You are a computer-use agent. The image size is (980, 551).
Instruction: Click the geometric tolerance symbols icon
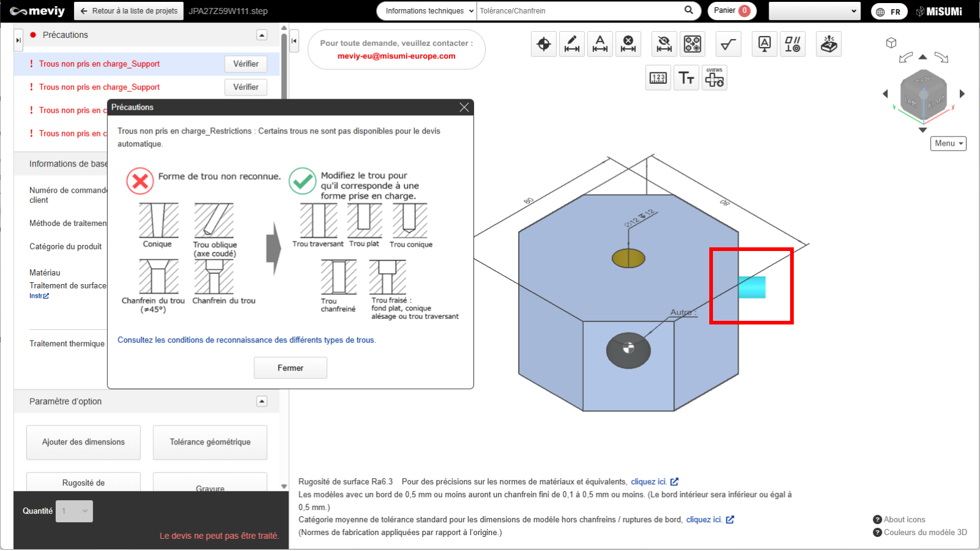(793, 44)
